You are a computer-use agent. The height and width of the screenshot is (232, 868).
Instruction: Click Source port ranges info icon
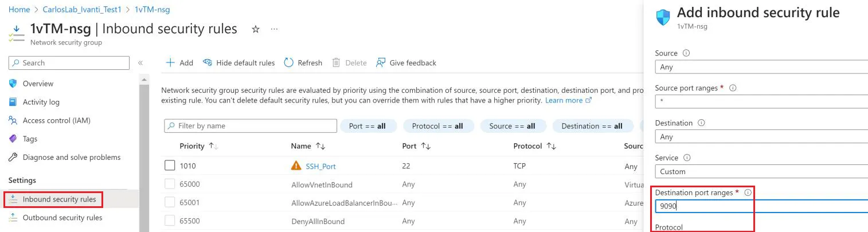[x=733, y=88]
